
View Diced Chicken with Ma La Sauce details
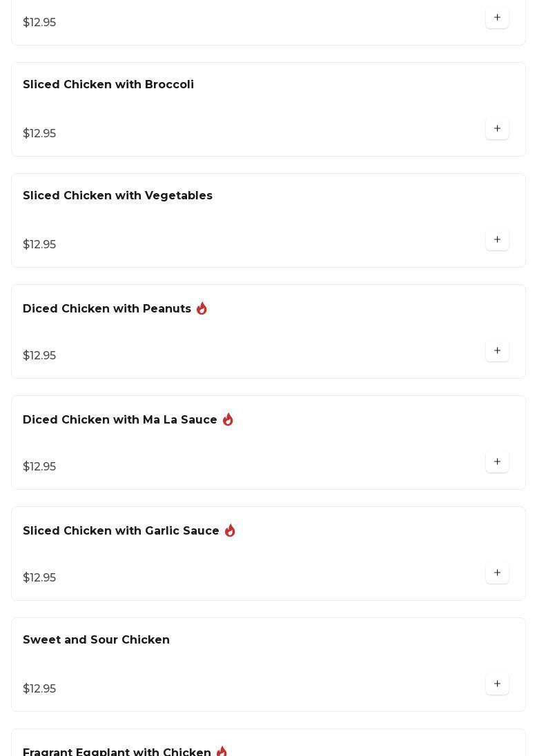120,420
